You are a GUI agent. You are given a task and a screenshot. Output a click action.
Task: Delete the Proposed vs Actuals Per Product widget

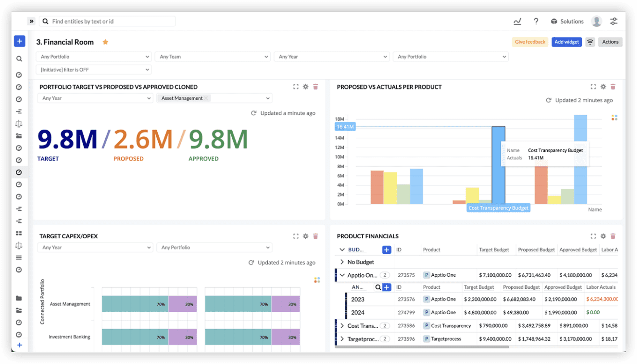[613, 87]
